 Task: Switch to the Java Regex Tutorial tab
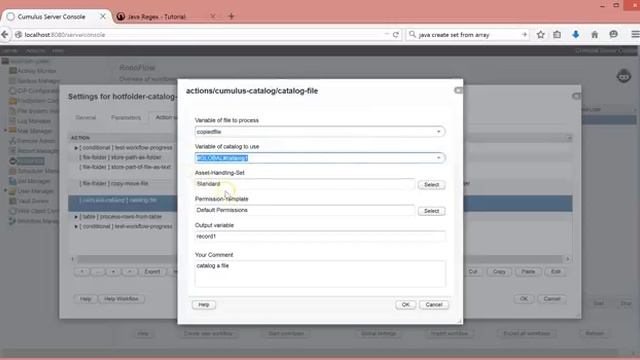click(157, 17)
